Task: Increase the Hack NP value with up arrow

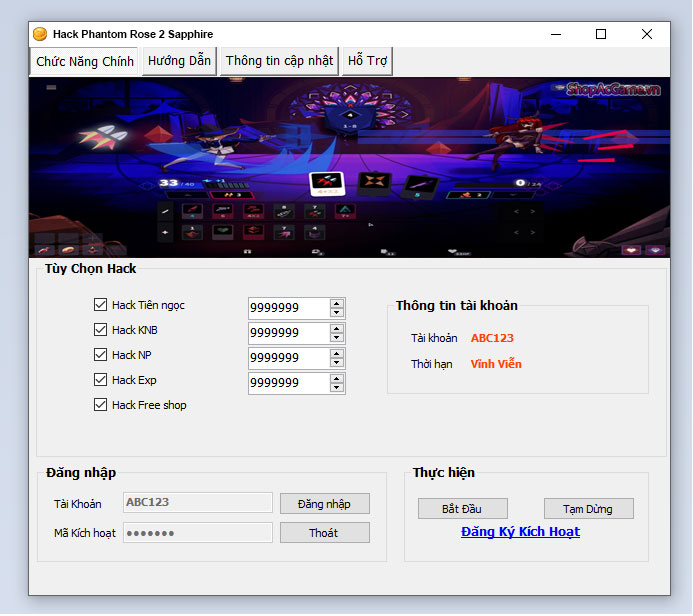Action: [x=337, y=354]
